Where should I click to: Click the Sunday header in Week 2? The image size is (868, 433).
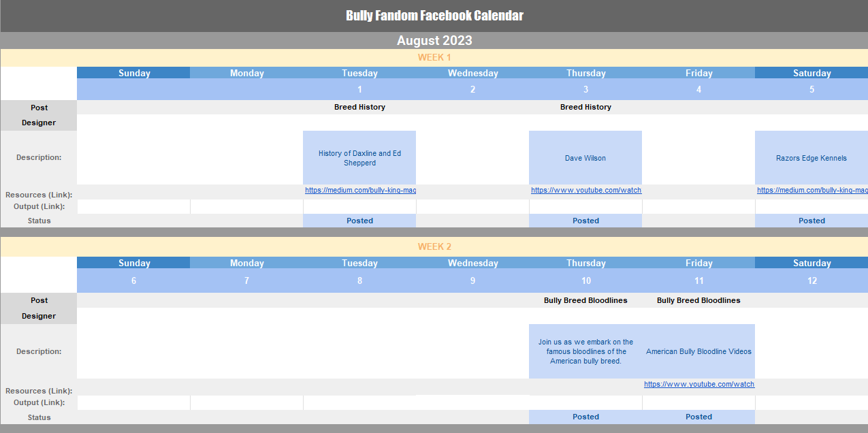click(x=133, y=263)
